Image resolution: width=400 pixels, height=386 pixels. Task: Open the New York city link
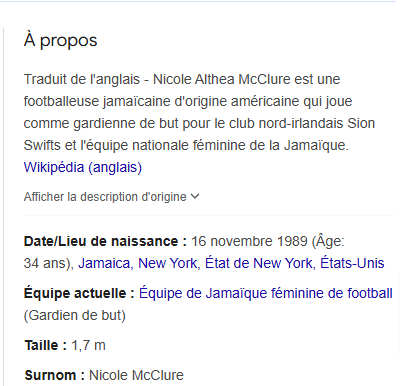(167, 263)
